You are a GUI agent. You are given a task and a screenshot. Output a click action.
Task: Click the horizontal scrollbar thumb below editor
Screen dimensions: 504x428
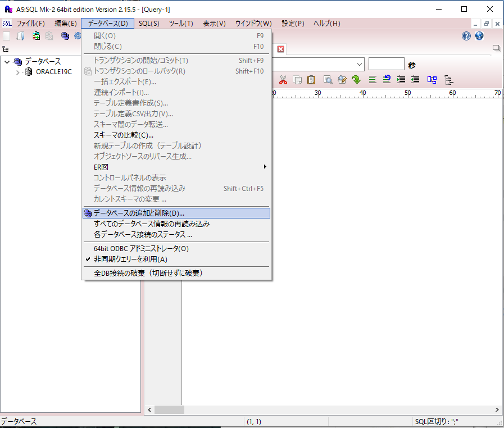pyautogui.click(x=169, y=410)
